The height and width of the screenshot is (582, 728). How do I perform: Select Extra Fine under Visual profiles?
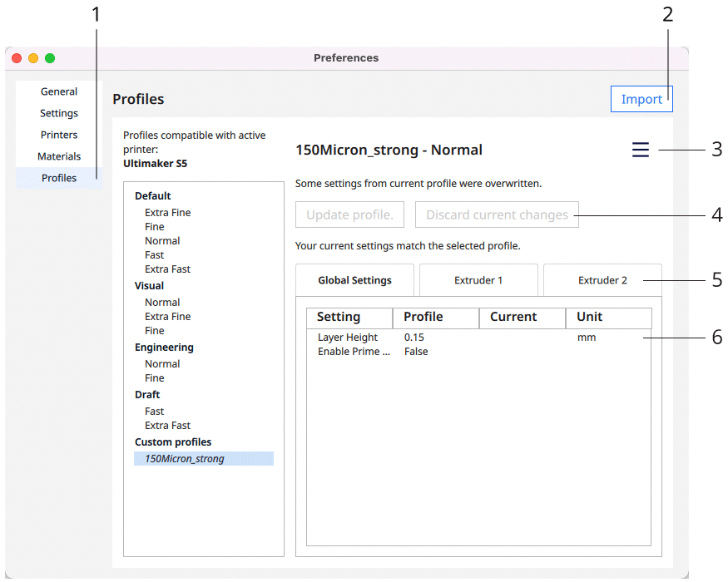pyautogui.click(x=167, y=317)
